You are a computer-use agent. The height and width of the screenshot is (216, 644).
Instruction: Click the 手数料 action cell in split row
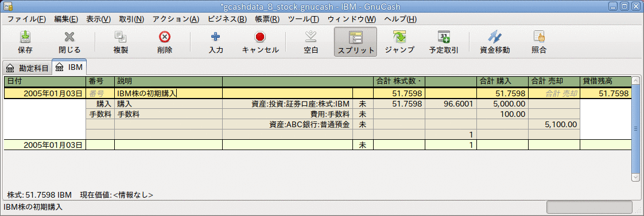(100, 115)
